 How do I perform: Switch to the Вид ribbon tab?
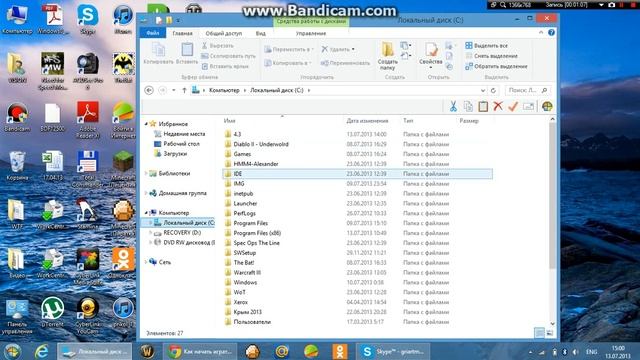click(260, 33)
